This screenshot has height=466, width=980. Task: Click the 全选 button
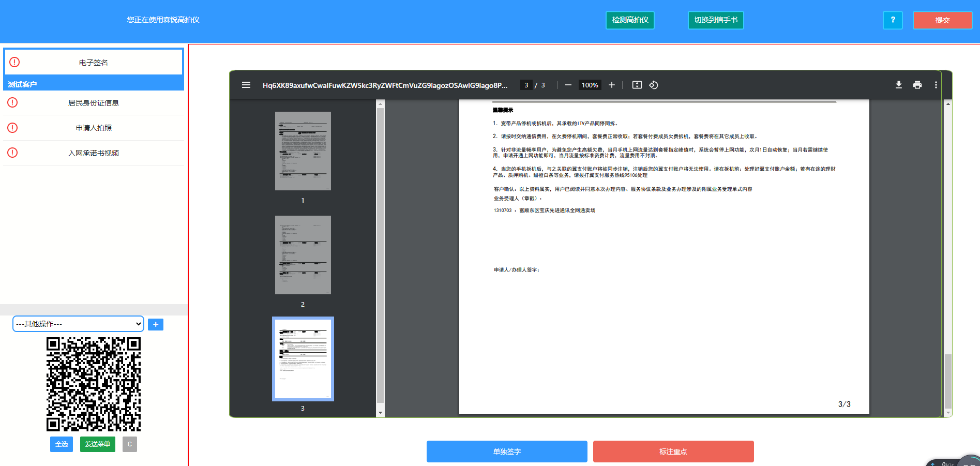coord(62,444)
